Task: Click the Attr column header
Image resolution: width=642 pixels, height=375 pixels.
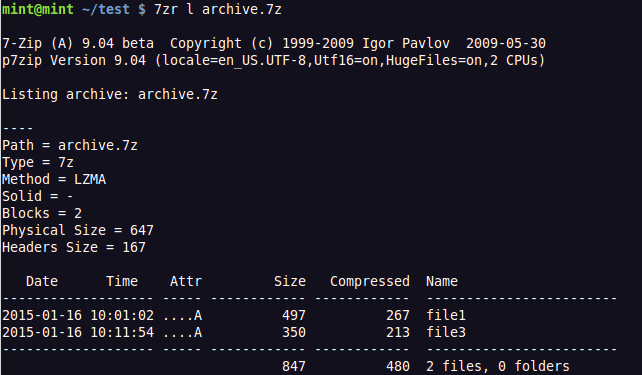Action: point(186,281)
